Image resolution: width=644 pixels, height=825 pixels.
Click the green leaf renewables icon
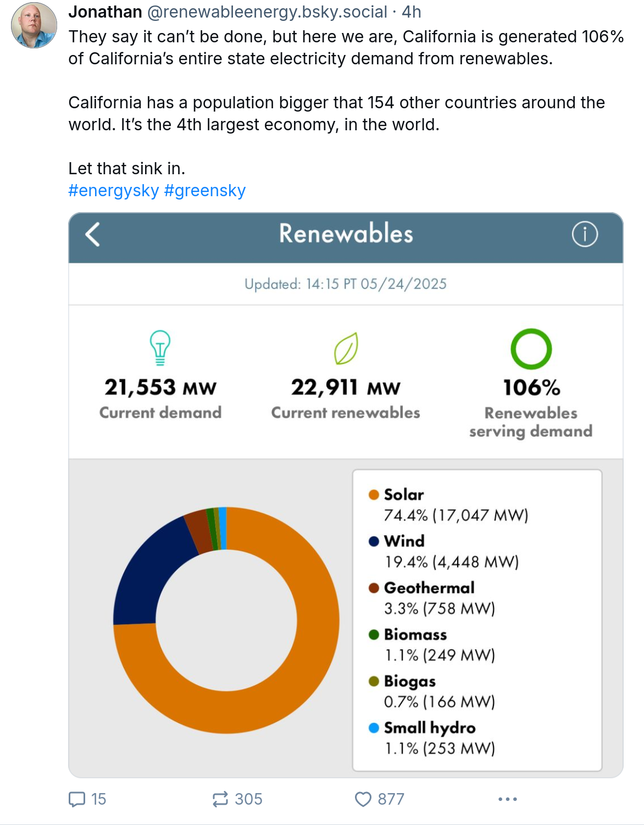pyautogui.click(x=346, y=348)
